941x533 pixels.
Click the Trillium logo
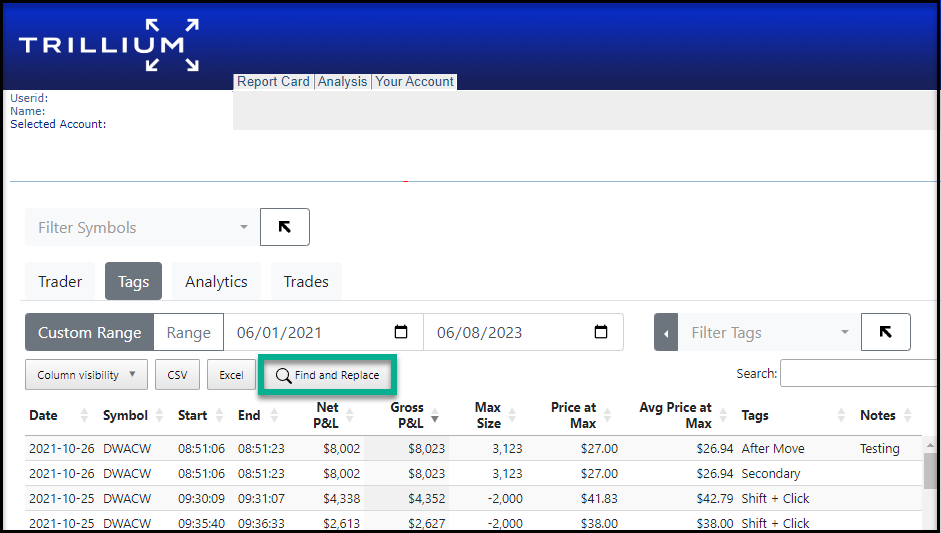[108, 45]
